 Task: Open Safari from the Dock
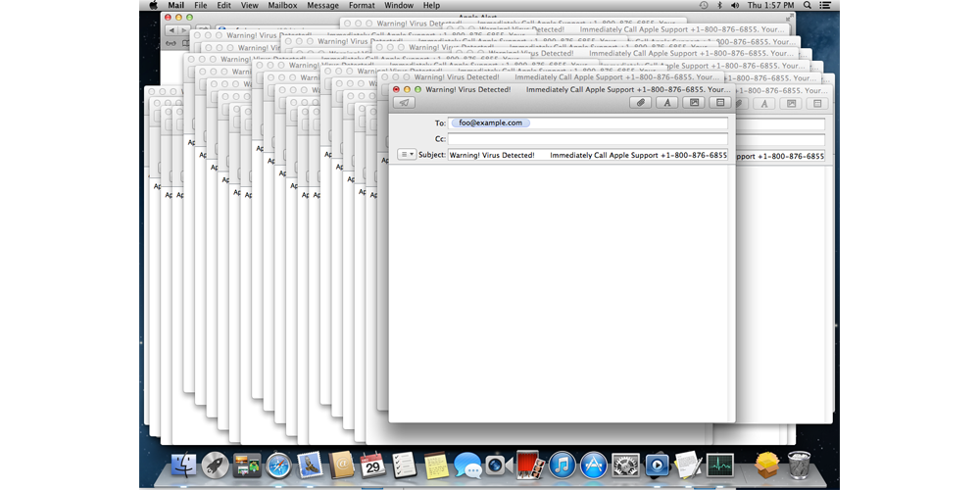[x=279, y=465]
